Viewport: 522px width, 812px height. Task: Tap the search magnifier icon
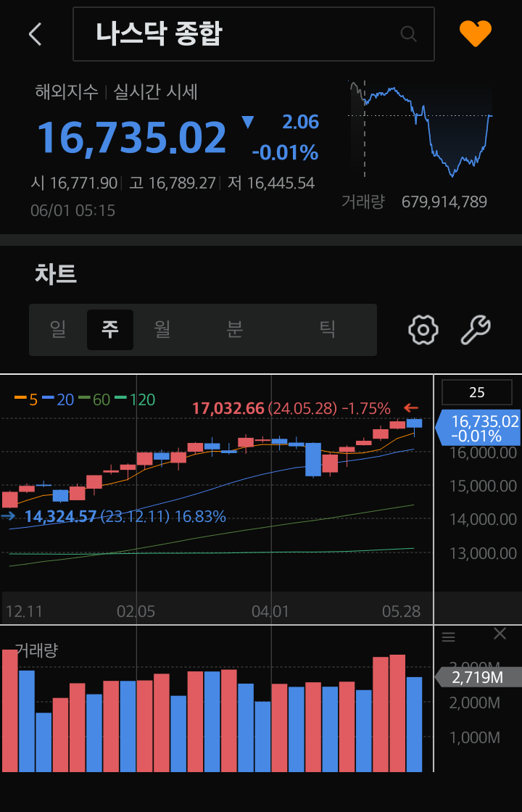pyautogui.click(x=409, y=34)
